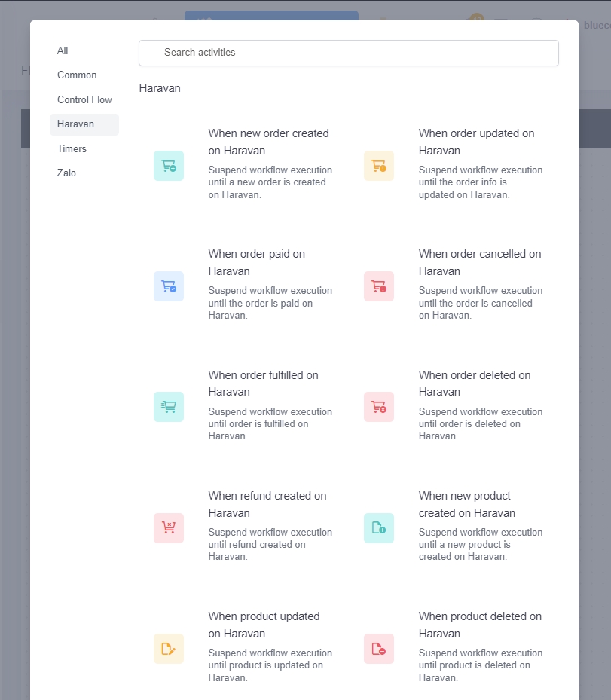
Task: Select the Timers category
Action: point(72,148)
